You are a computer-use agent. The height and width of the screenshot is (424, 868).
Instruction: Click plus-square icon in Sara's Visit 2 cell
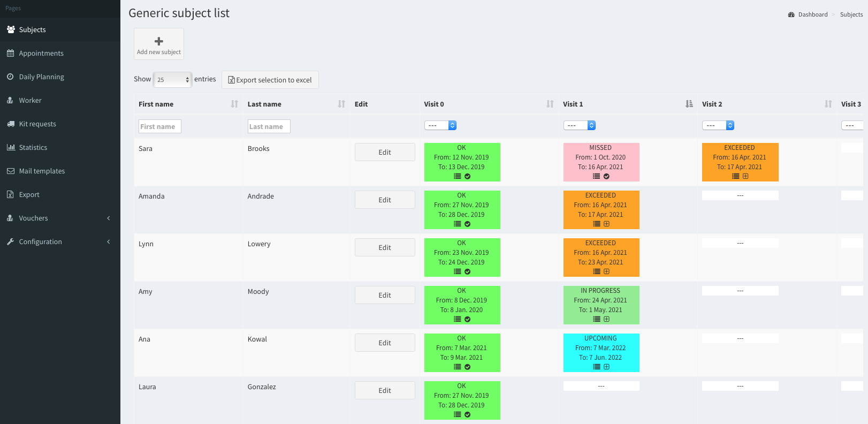[745, 176]
